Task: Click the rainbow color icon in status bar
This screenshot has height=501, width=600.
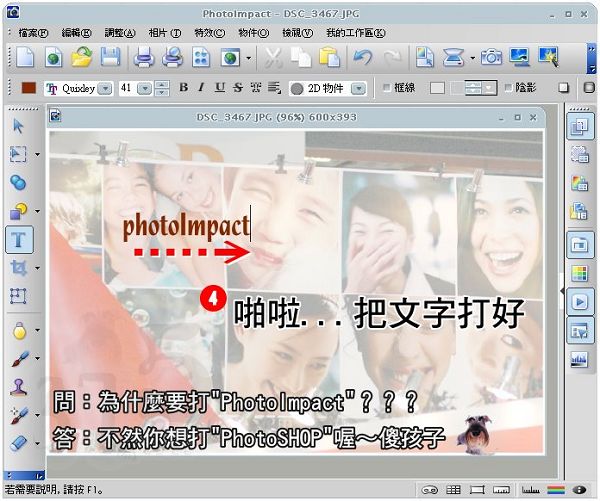Action: pyautogui.click(x=556, y=490)
